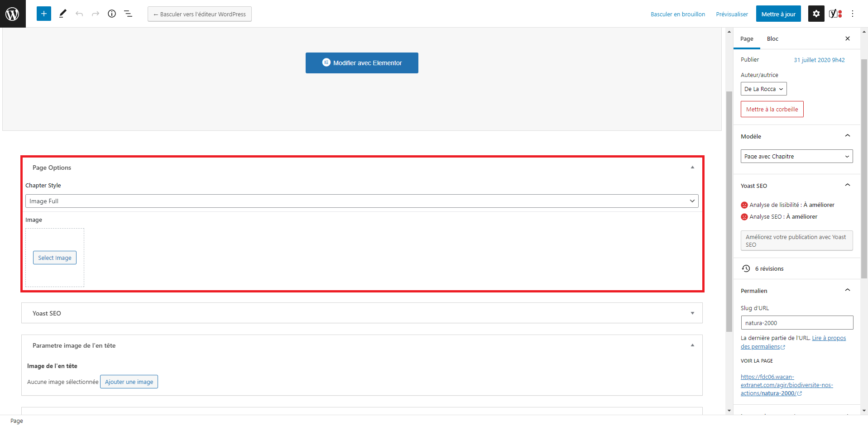Open the block list view icon

[128, 14]
